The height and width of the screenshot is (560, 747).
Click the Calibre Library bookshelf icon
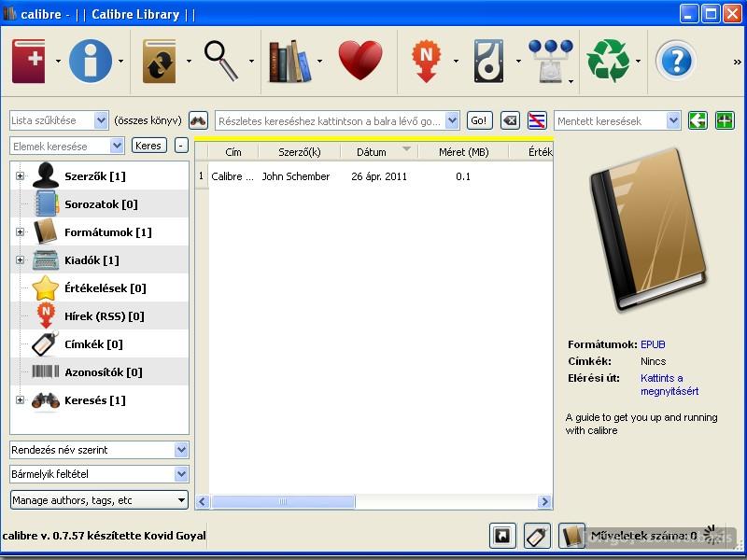coord(289,61)
